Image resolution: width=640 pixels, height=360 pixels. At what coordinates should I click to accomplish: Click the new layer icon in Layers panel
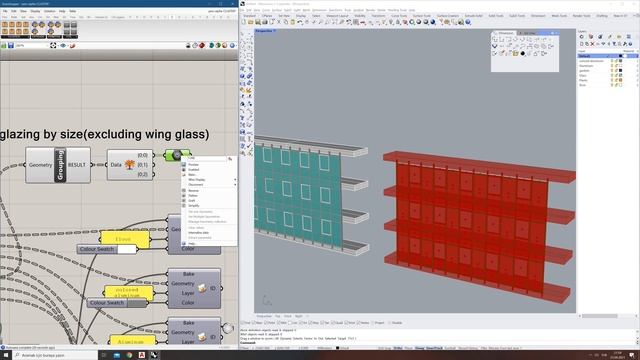tap(582, 44)
